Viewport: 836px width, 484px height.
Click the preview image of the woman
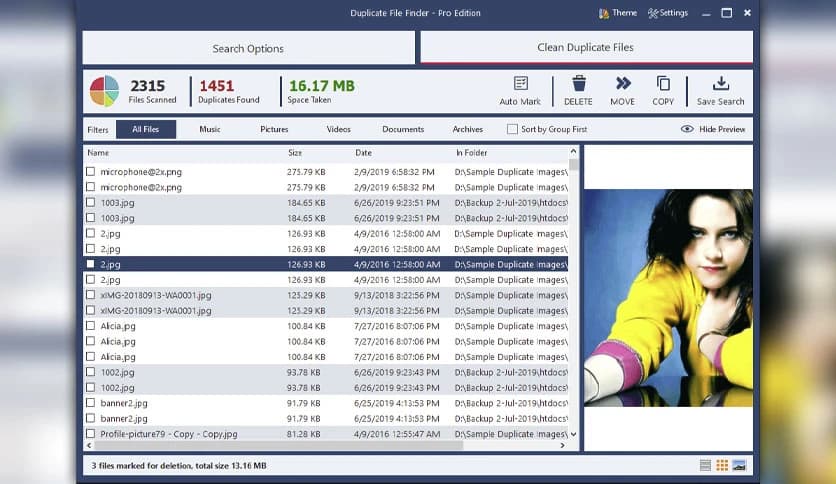click(668, 297)
